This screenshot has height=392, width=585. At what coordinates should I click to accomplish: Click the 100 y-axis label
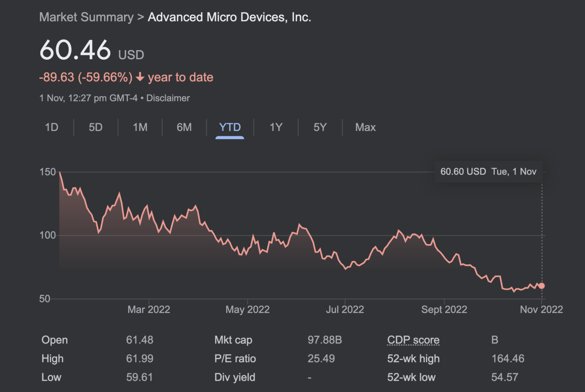(x=47, y=235)
